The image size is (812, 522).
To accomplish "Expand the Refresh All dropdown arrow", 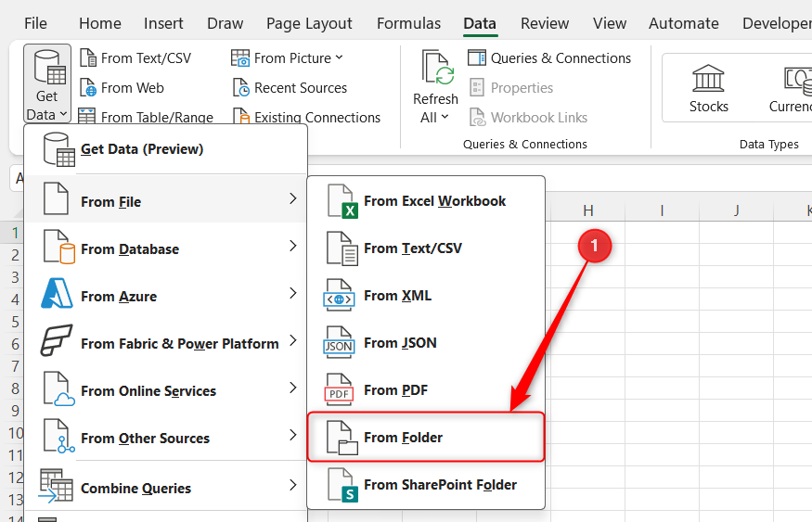I will tap(445, 117).
